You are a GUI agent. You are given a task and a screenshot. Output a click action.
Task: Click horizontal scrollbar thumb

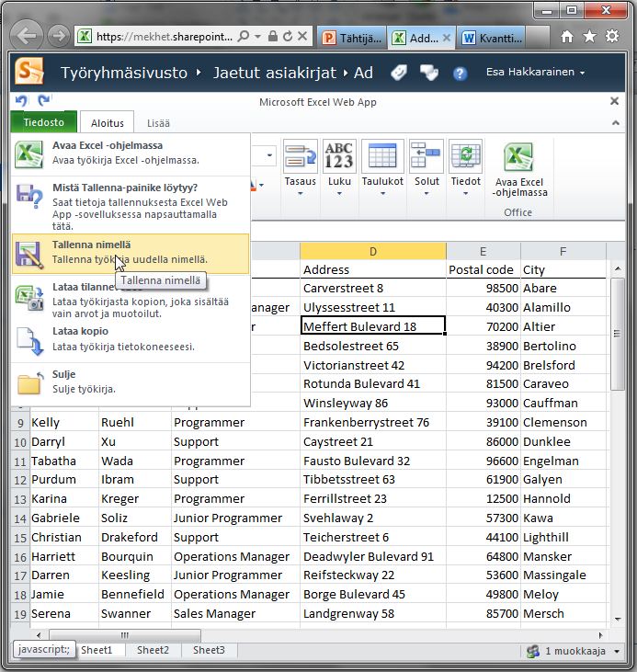tap(125, 635)
